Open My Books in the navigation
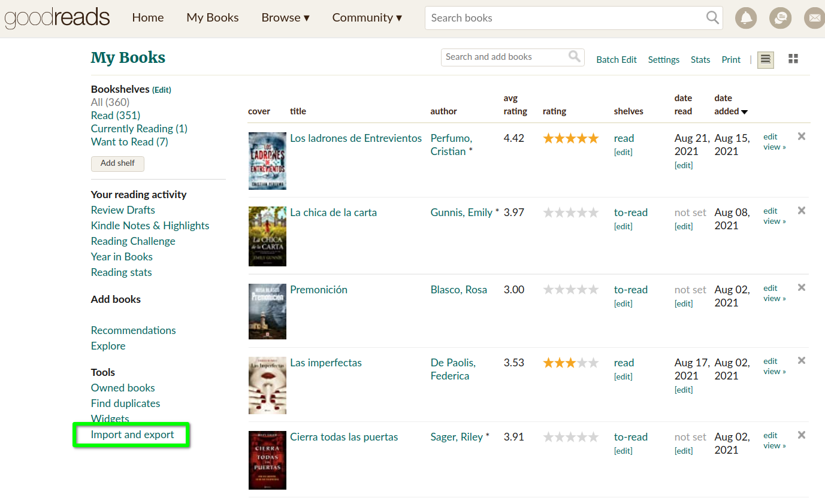 click(x=213, y=18)
